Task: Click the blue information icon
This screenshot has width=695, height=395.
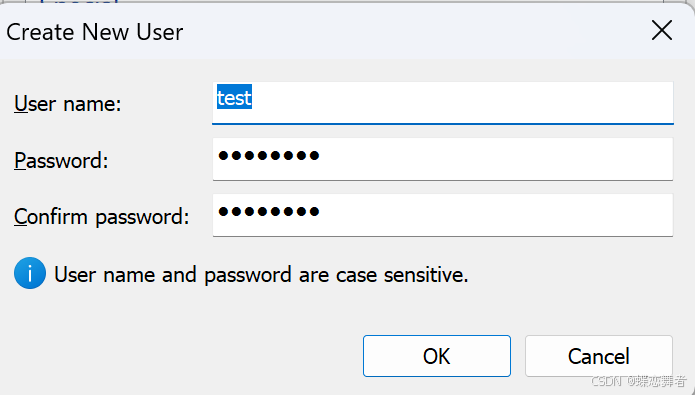Action: tap(30, 273)
